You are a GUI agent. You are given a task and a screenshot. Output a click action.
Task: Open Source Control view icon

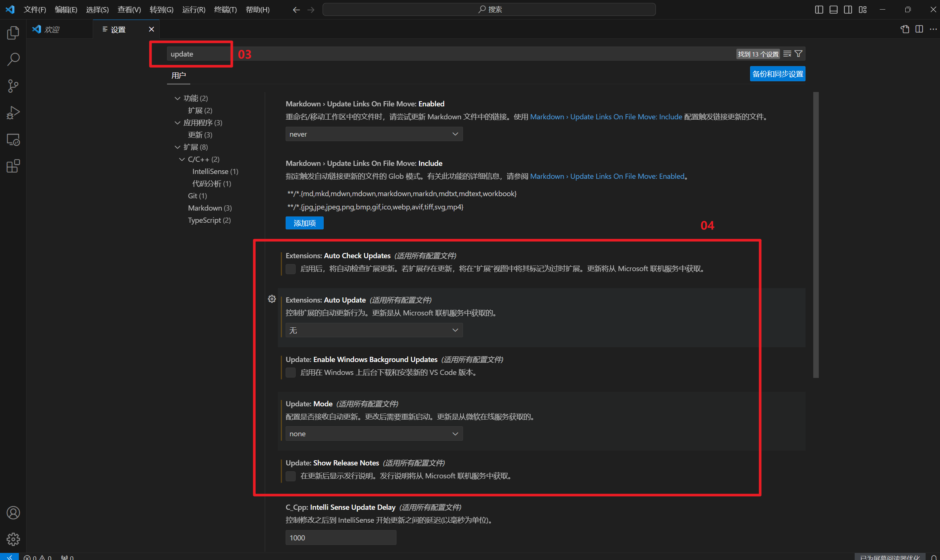point(13,86)
